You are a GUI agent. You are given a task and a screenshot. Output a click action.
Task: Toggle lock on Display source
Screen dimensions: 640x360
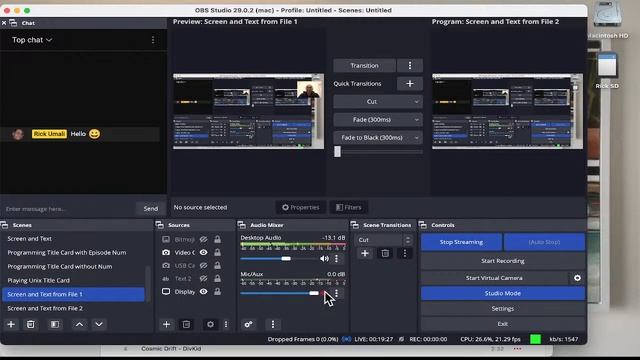tap(218, 292)
